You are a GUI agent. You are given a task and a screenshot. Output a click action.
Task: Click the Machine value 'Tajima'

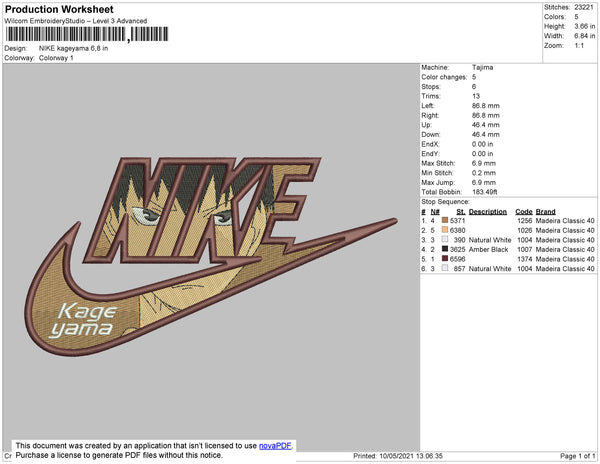coord(483,67)
